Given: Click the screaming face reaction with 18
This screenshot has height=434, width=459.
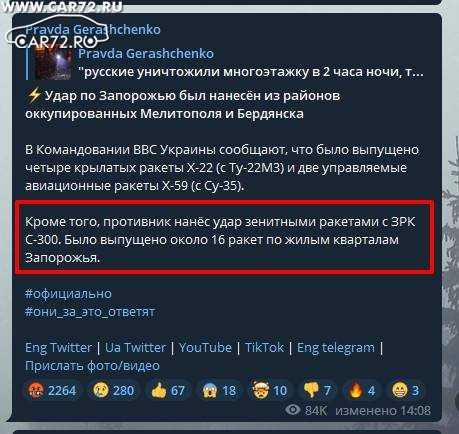Looking at the screenshot, I should [219, 390].
